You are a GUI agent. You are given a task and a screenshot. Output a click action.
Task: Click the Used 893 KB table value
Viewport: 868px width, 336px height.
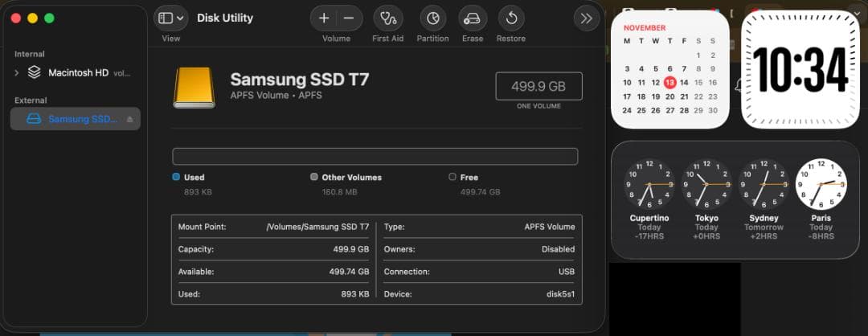(355, 294)
